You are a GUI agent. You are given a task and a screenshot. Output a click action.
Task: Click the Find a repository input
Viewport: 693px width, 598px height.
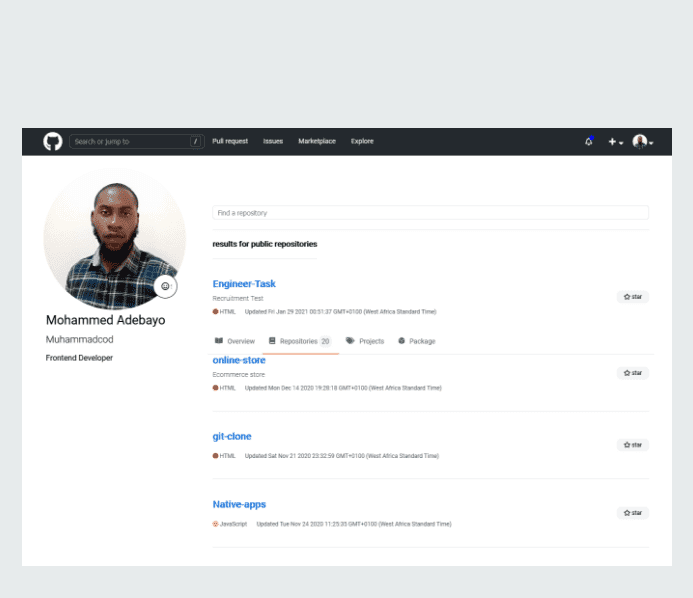(x=430, y=213)
